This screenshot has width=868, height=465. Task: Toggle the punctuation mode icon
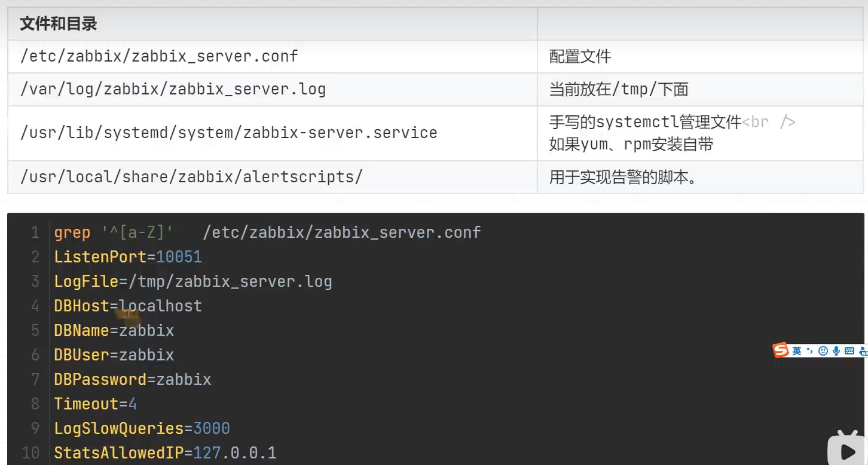click(810, 351)
